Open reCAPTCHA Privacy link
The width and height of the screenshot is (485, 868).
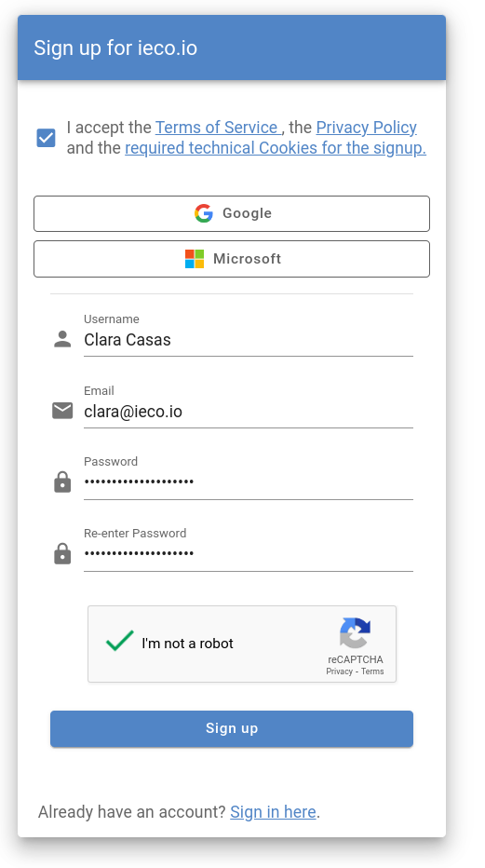tap(339, 671)
